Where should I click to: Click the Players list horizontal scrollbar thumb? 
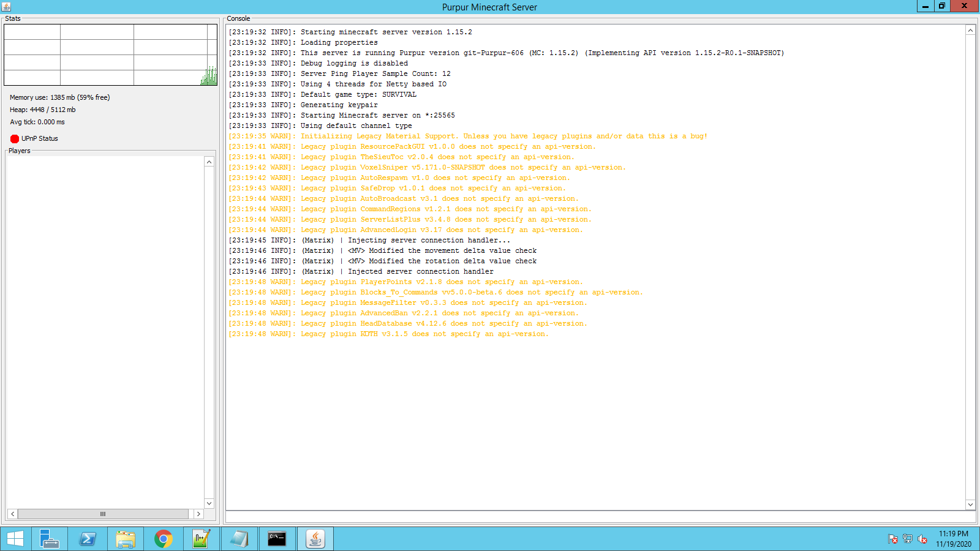pyautogui.click(x=103, y=514)
